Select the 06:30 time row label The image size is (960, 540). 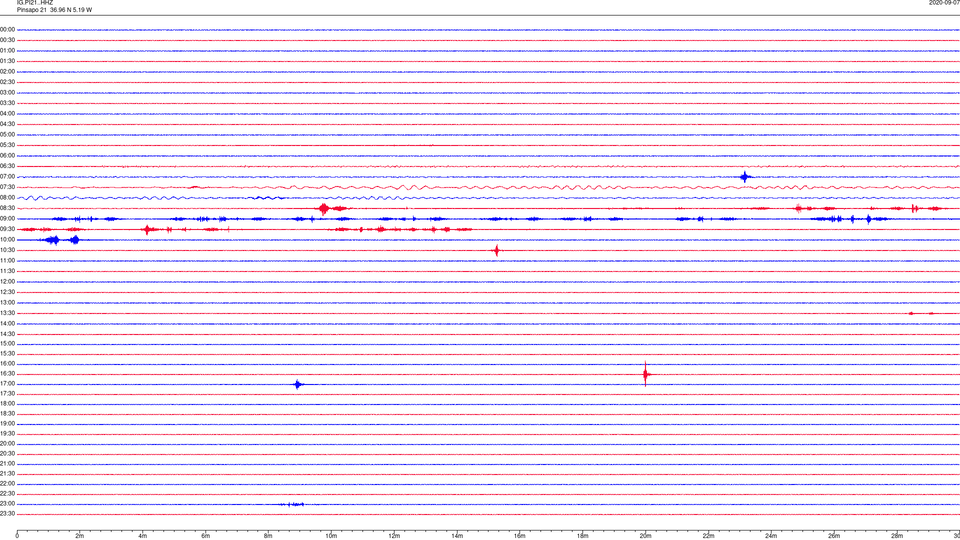(7, 166)
